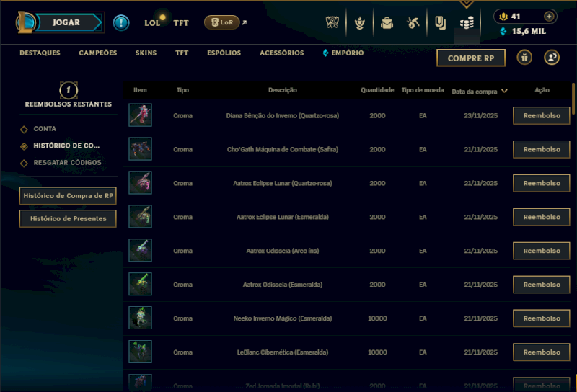Refund Diana Bênção do Inverno chroma
The image size is (577, 392).
(542, 115)
